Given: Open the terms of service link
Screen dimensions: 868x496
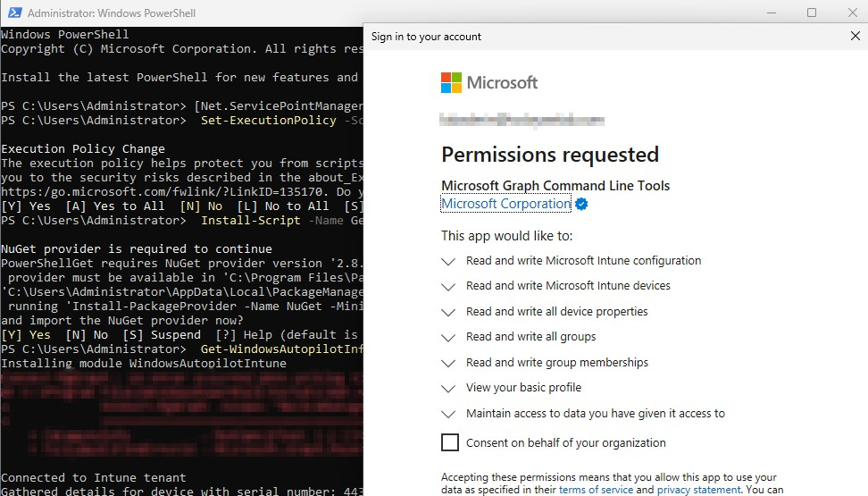Looking at the screenshot, I should click(595, 490).
